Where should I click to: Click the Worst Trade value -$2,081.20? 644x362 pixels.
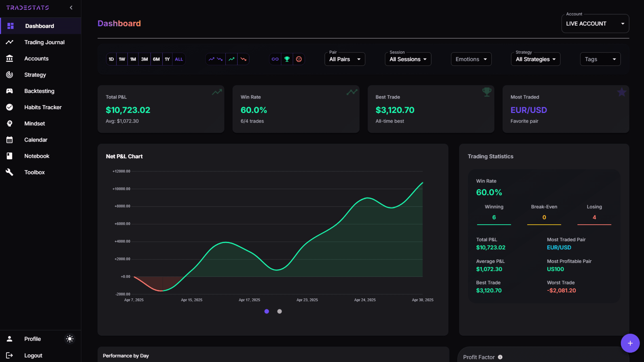[x=561, y=290]
